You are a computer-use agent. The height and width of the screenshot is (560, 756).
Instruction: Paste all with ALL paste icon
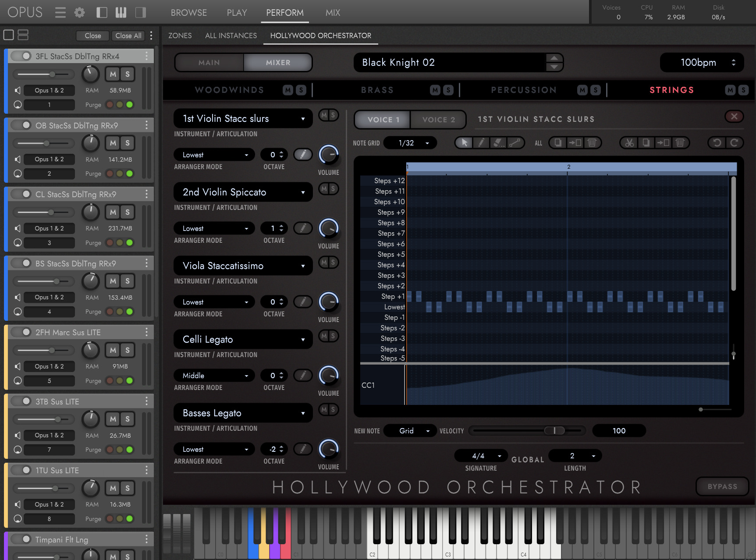click(575, 142)
